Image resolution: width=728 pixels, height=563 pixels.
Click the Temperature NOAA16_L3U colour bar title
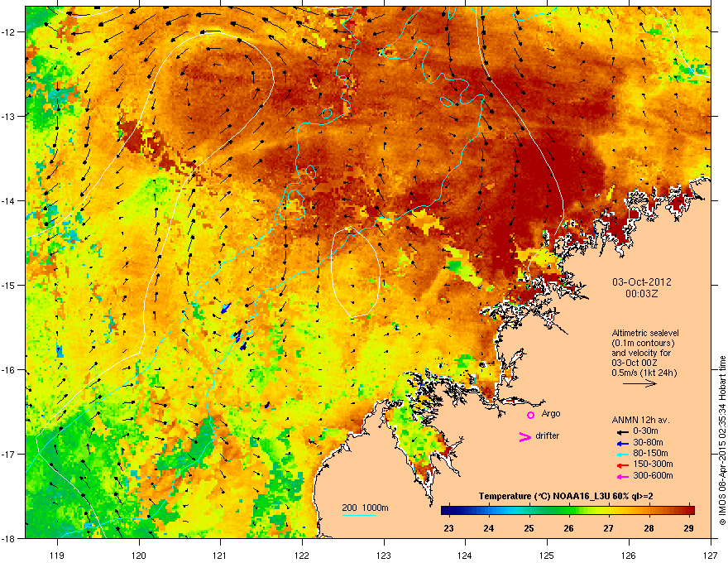[x=566, y=495]
